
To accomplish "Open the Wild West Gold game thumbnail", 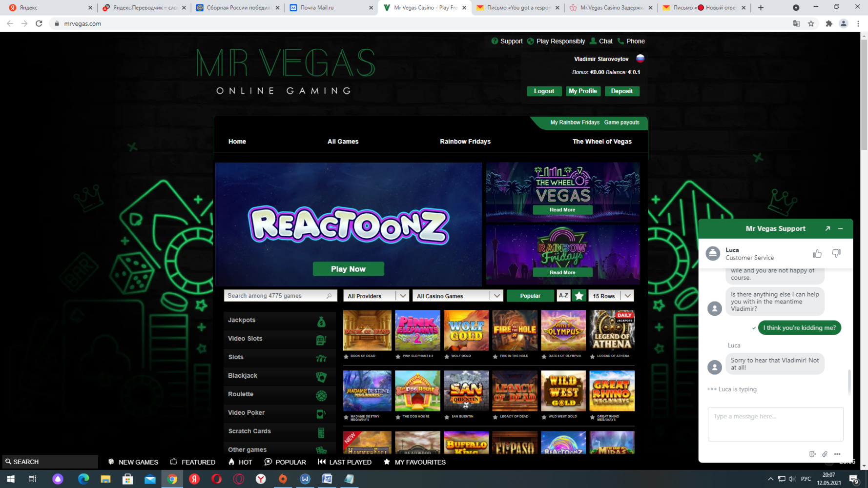I will pyautogui.click(x=563, y=390).
